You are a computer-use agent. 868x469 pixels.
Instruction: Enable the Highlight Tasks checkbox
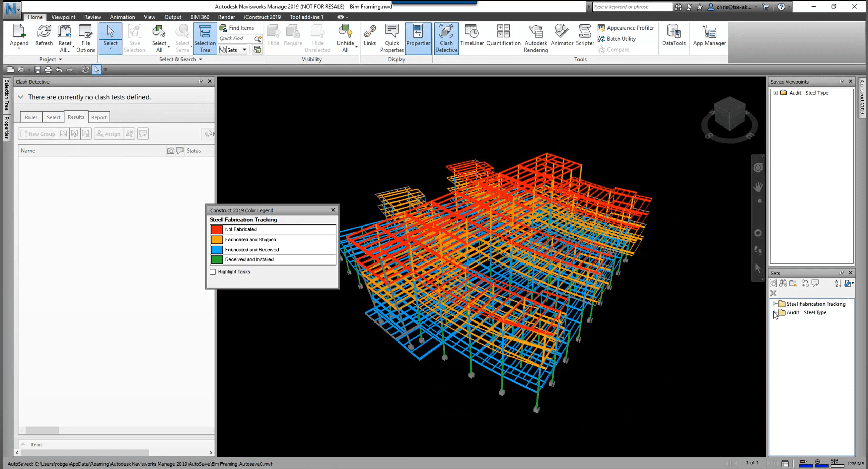coord(213,272)
